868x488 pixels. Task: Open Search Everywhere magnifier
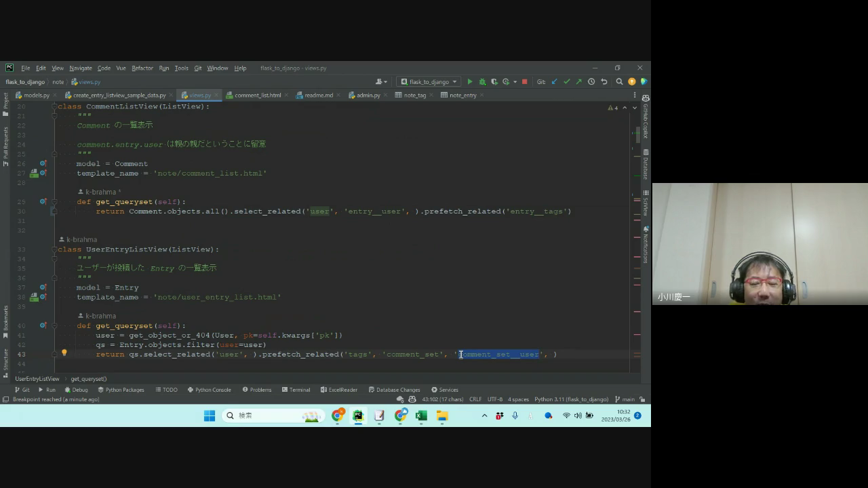click(619, 82)
